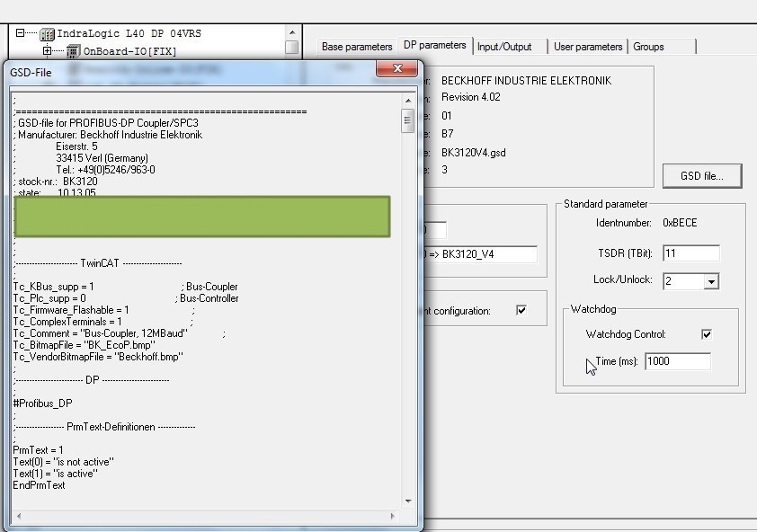757x532 pixels.
Task: Click GSD-File horizontal scrollbar left arrow
Action: [x=19, y=516]
